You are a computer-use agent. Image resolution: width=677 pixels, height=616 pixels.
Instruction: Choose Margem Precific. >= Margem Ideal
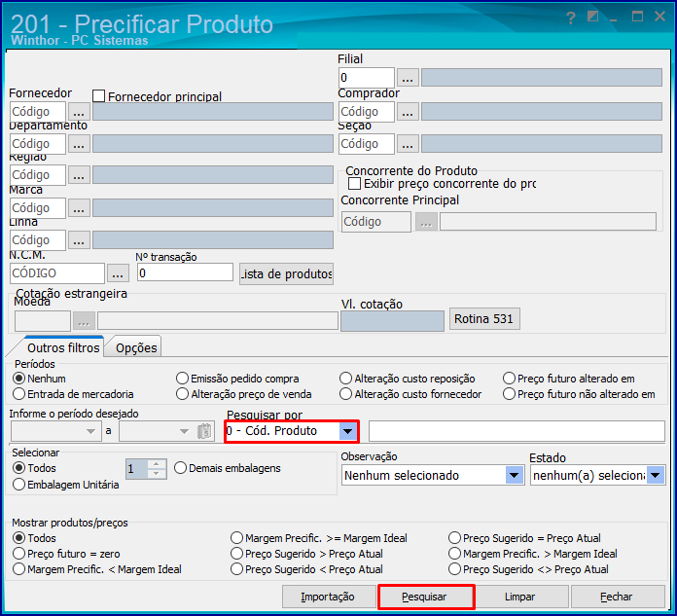(236, 538)
